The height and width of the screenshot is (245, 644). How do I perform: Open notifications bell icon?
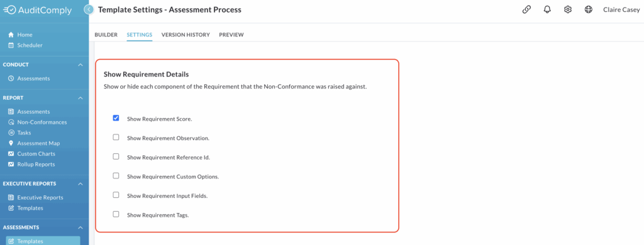[x=547, y=9]
